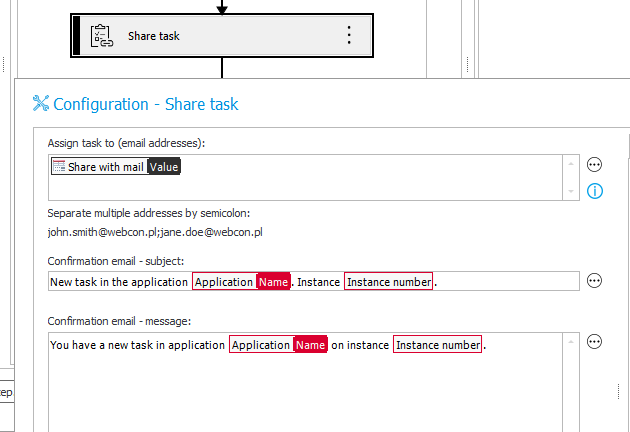Select the Application Name tag in the message
The image size is (630, 432).
278,345
